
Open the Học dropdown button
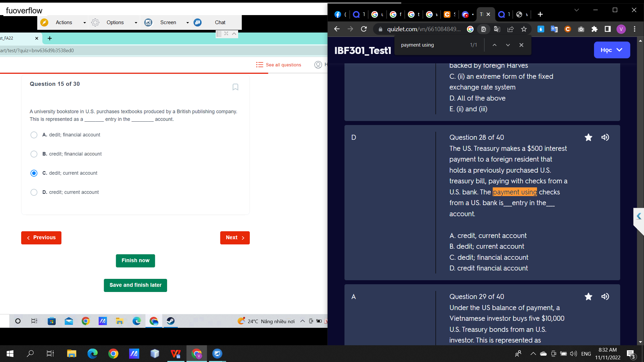[612, 50]
